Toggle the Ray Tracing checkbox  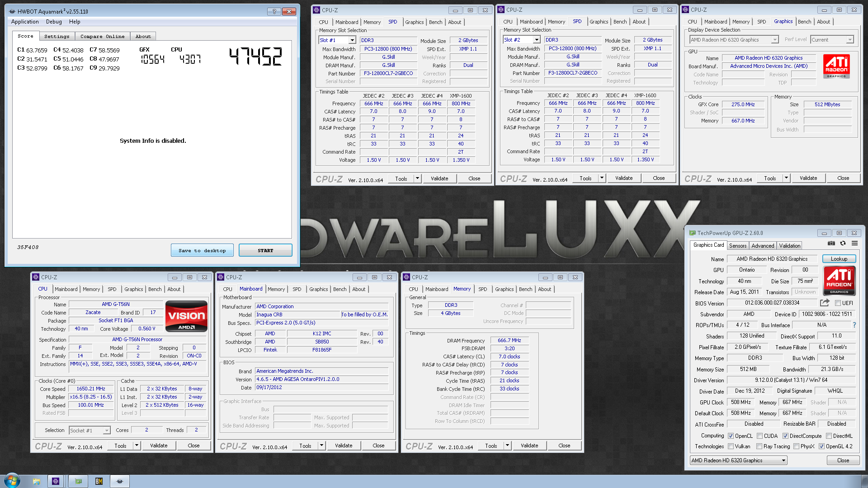tap(759, 446)
